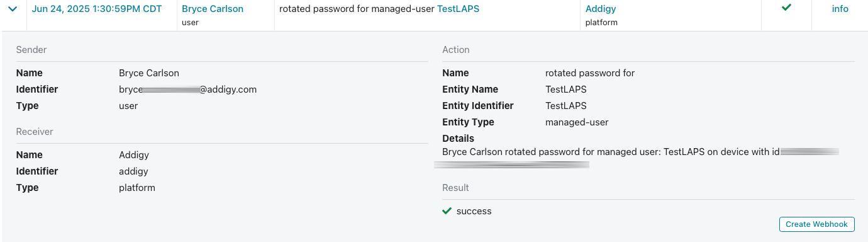The height and width of the screenshot is (242, 868).
Task: Select the success result text
Action: click(474, 211)
